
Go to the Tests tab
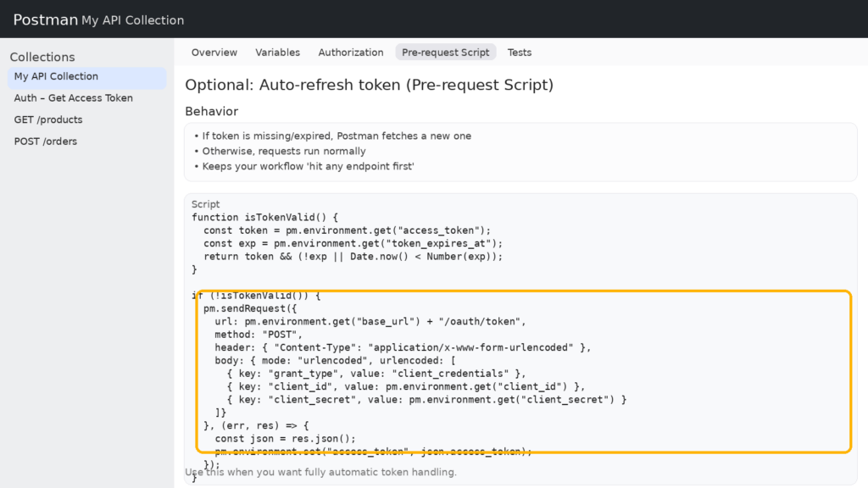[519, 53]
